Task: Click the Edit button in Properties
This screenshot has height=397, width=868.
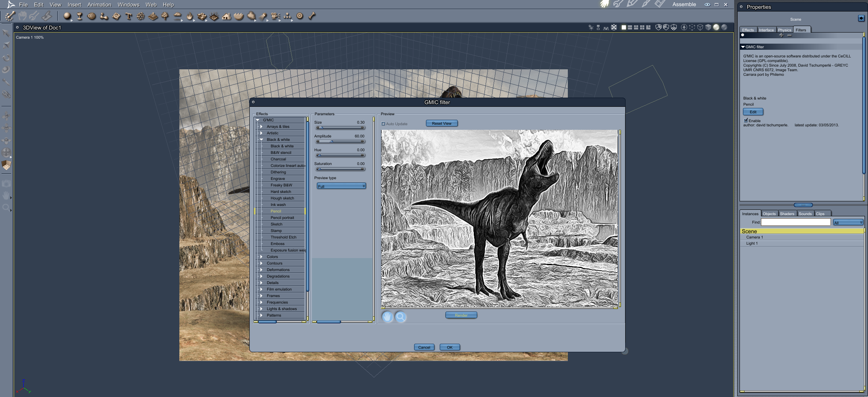Action: [753, 112]
